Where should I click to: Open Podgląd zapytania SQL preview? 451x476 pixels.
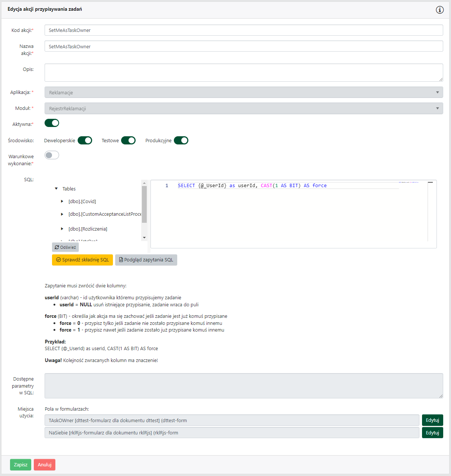pos(146,260)
